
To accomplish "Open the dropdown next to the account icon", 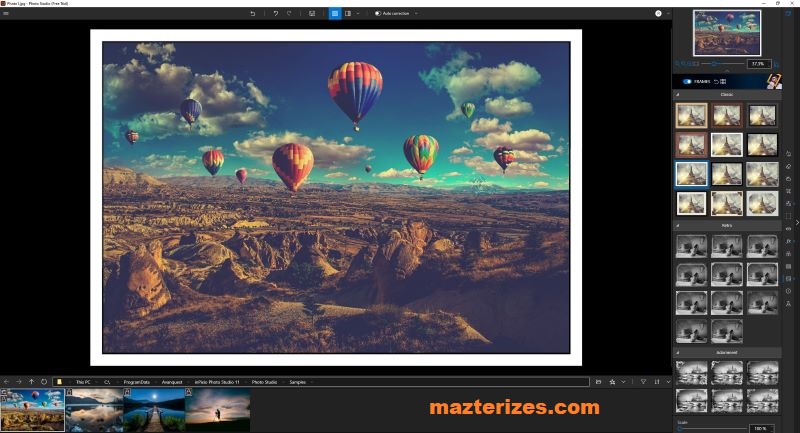I will (x=668, y=14).
